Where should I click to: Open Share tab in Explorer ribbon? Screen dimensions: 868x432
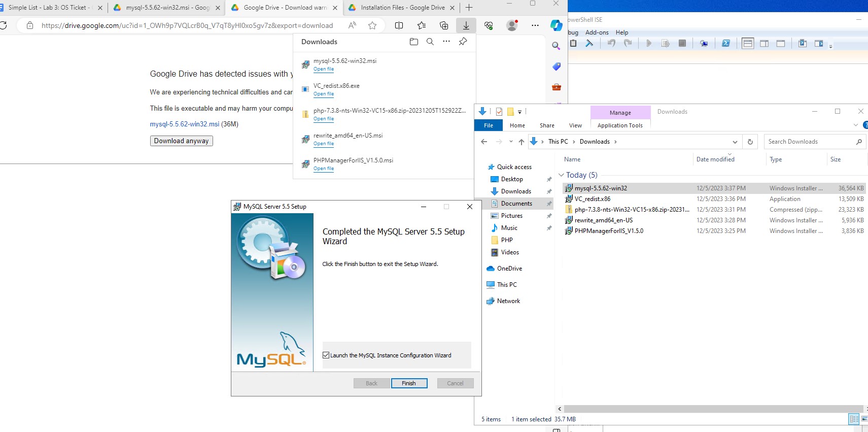[547, 125]
